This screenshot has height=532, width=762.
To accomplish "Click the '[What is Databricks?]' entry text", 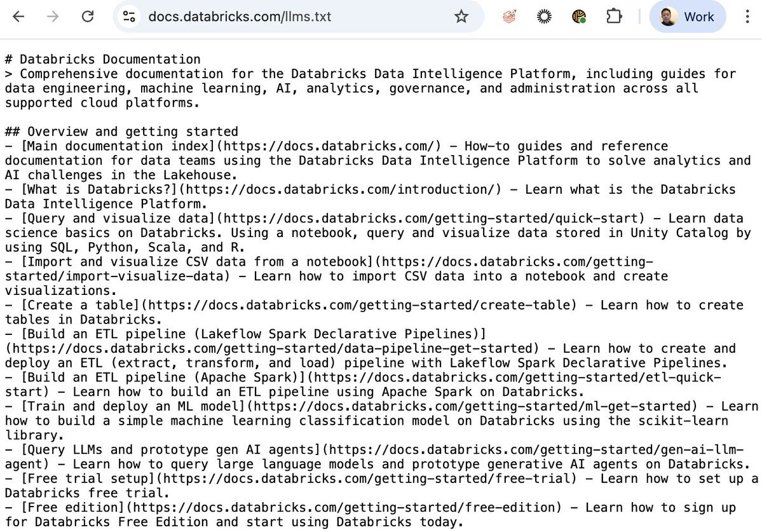I will [x=99, y=189].
